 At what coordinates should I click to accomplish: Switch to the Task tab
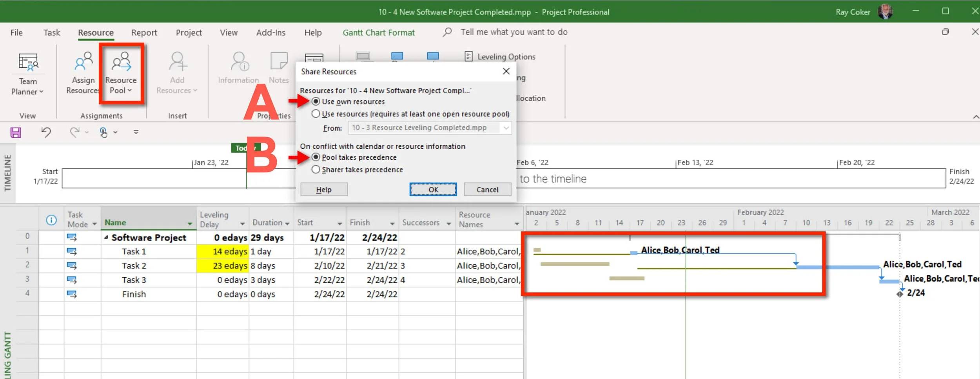coord(52,32)
